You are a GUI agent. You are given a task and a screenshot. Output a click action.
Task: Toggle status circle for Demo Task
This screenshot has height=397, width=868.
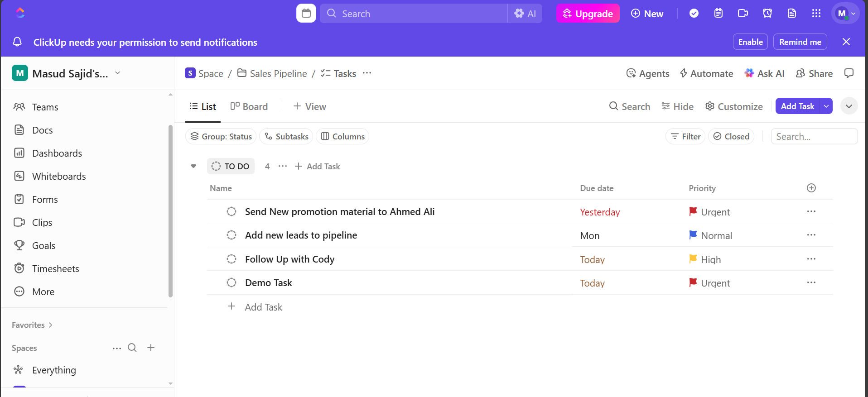click(x=231, y=282)
